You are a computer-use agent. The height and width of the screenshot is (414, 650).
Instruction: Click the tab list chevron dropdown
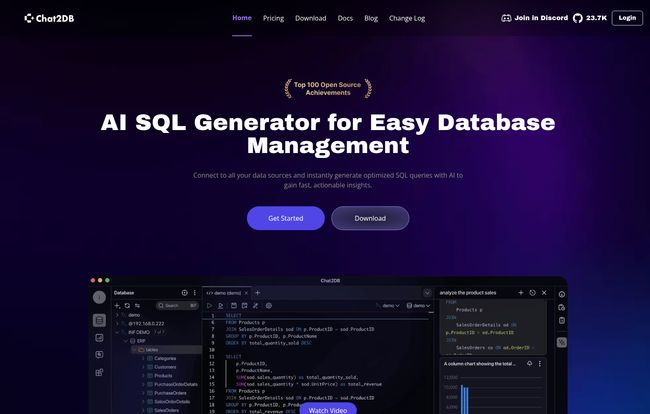427,293
